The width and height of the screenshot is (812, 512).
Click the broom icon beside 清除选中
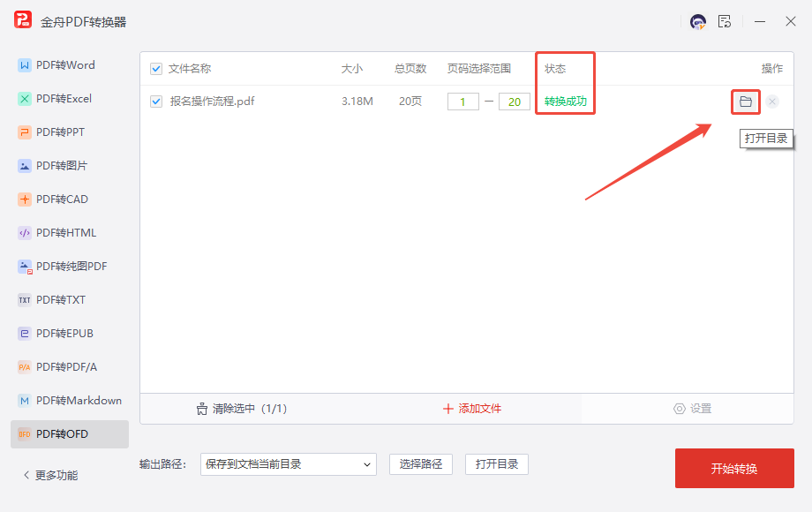click(202, 409)
